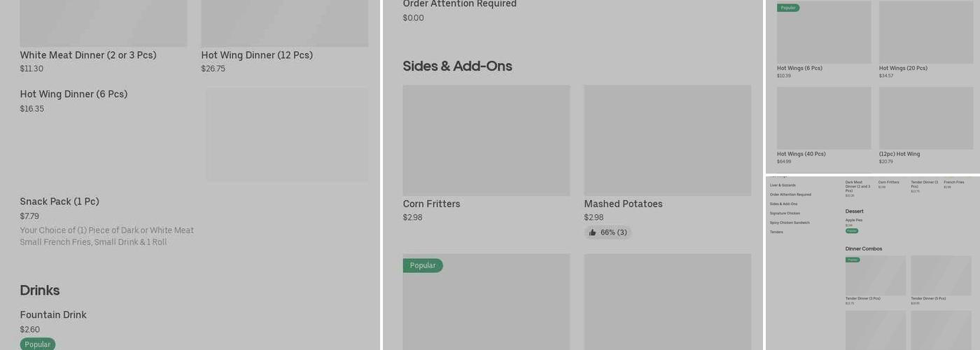The height and width of the screenshot is (350, 980).
Task: Click the Popular badge above Hot Wings (6 Pcs)
Action: [788, 8]
